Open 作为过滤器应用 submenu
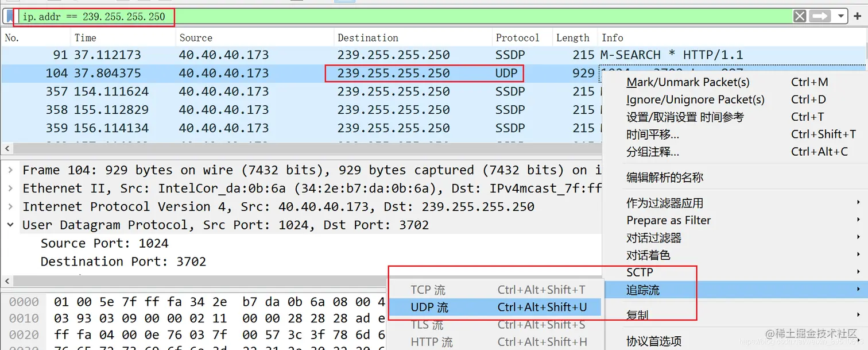This screenshot has width=868, height=350. pos(735,203)
